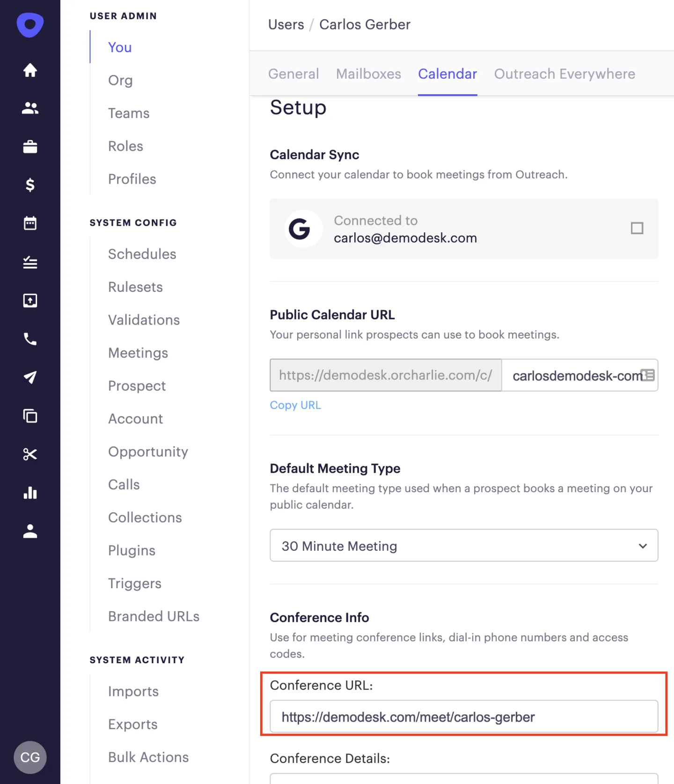
Task: Open Schedules in System Config
Action: coord(142,254)
